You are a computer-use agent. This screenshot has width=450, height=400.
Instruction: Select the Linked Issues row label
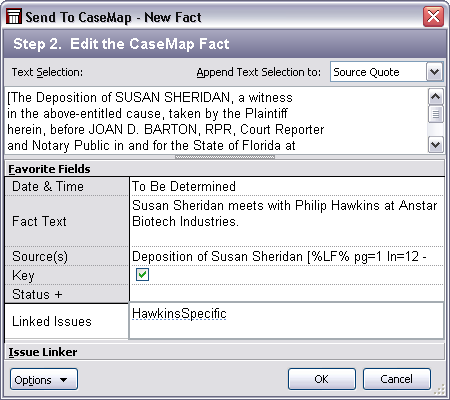tap(52, 321)
